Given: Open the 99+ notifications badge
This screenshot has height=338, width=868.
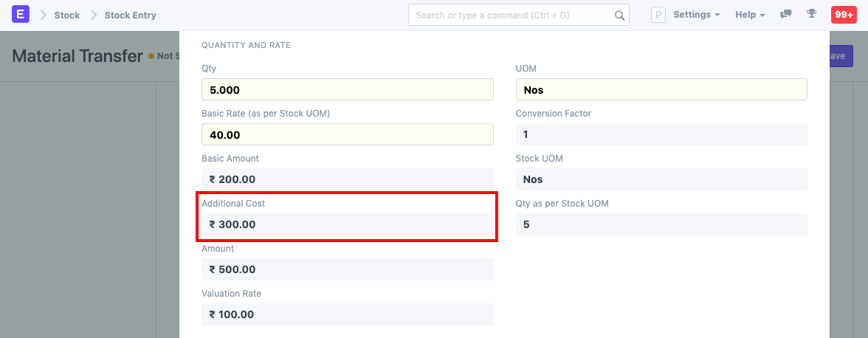Looking at the screenshot, I should [x=843, y=15].
